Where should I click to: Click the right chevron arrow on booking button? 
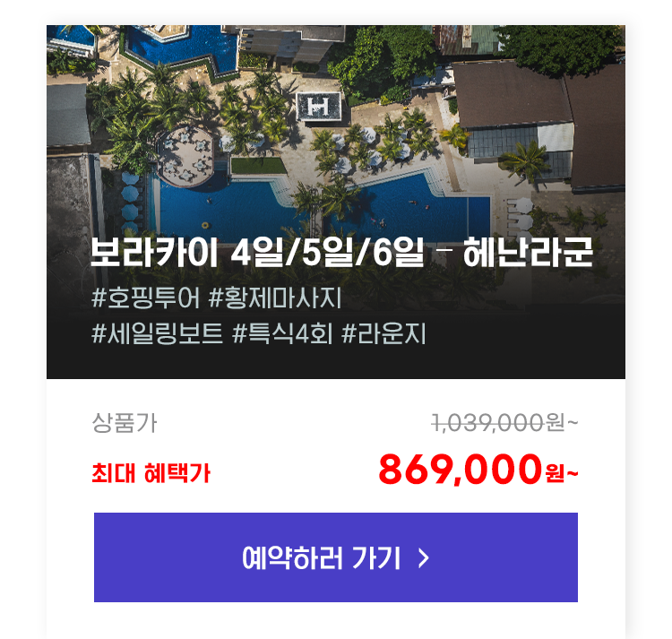click(424, 558)
